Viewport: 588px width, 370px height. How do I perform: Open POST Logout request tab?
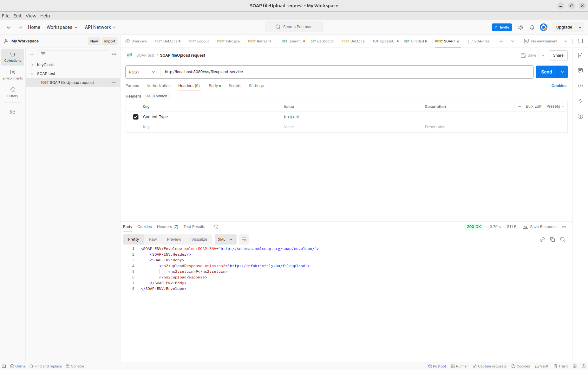[199, 41]
